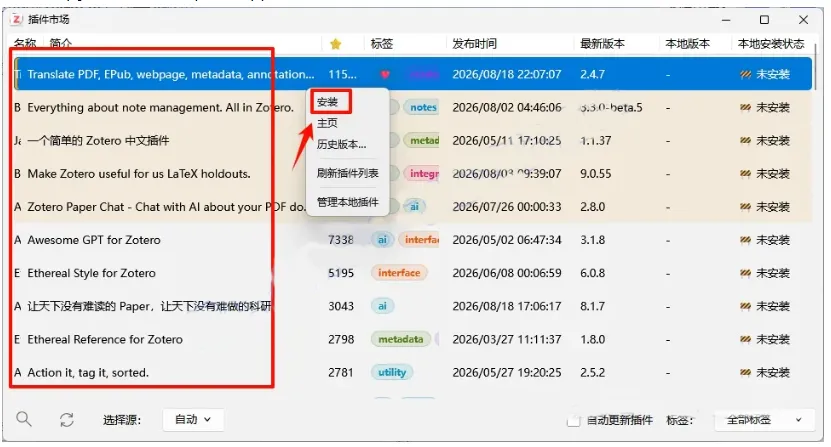Select the Ethereal Style for Zotero row
Viewport: 831px width, 447px height.
(413, 273)
